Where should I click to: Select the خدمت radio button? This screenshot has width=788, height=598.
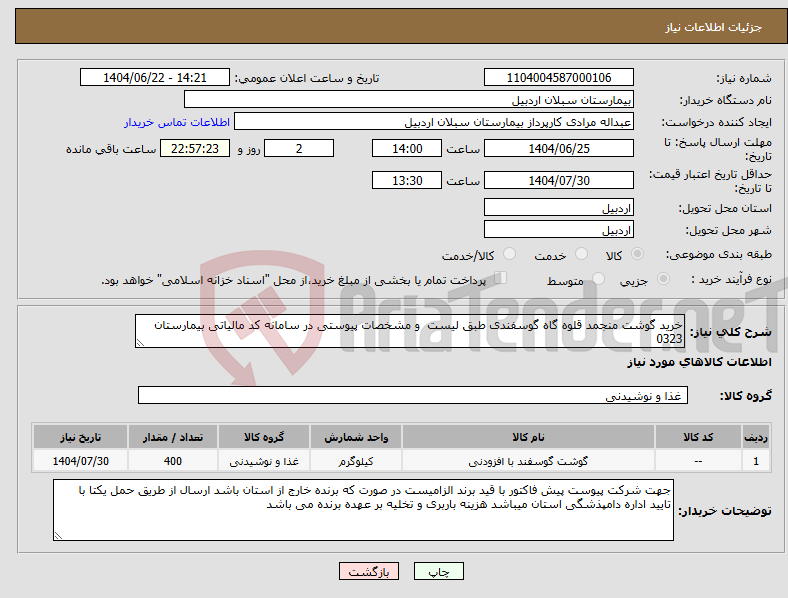pyautogui.click(x=581, y=254)
